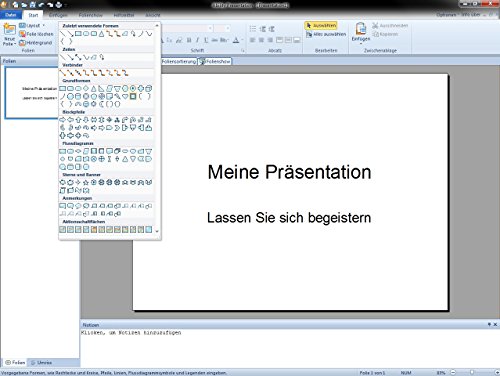This screenshot has height=376, width=500.
Task: Toggle italic formatting
Action: (x=197, y=40)
